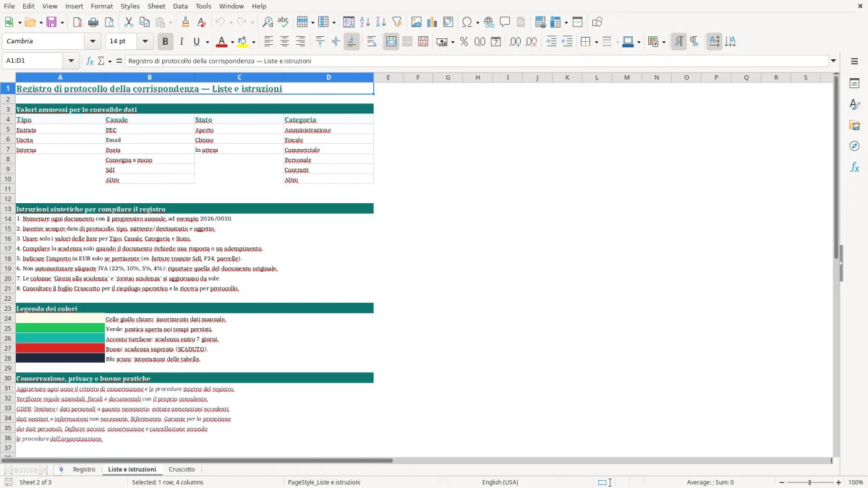Open the background color dropdown arrow

pos(253,42)
